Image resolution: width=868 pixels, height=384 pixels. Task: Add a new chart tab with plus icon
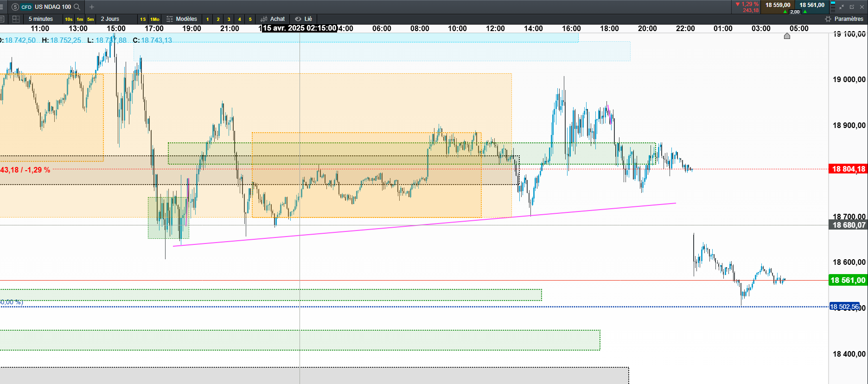tap(92, 7)
